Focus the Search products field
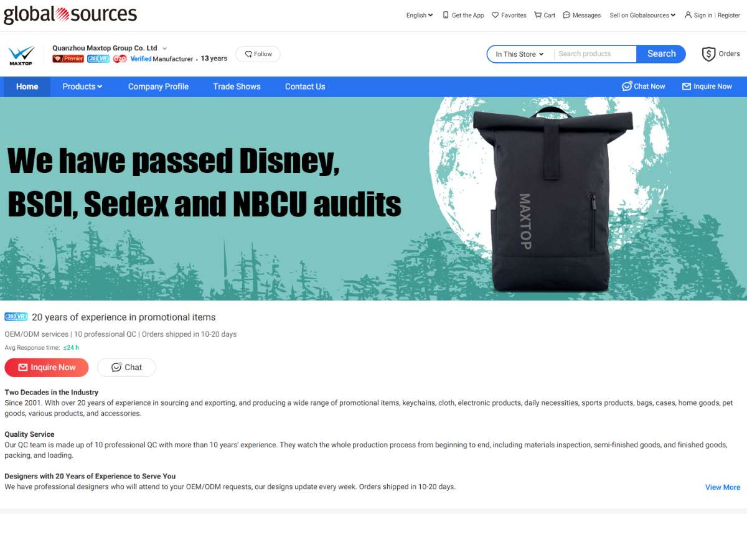The height and width of the screenshot is (560, 747). (594, 54)
